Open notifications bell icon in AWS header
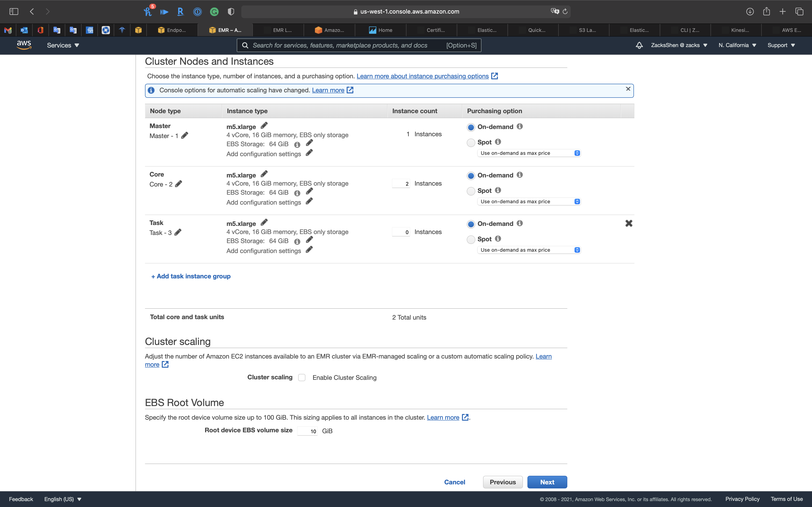Viewport: 812px width, 507px height. click(x=639, y=45)
